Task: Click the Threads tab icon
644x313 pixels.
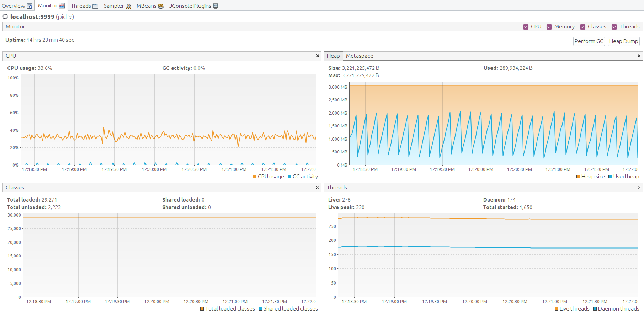Action: click(x=95, y=6)
